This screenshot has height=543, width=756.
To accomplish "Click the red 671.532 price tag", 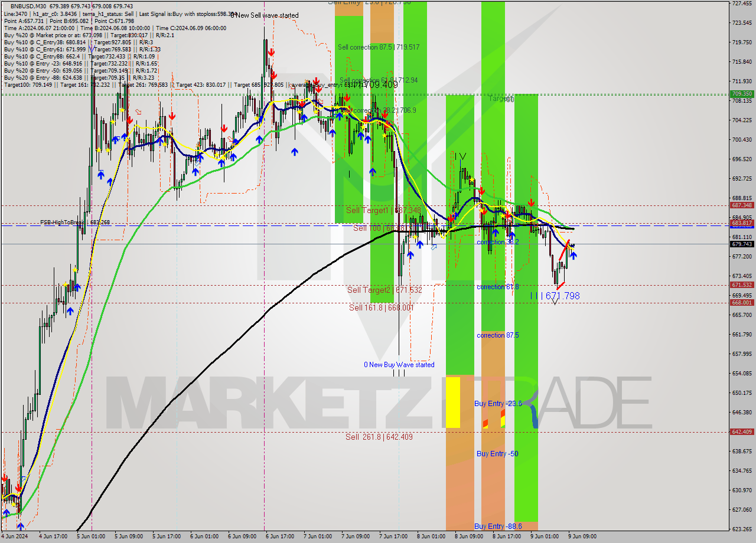I will click(742, 284).
